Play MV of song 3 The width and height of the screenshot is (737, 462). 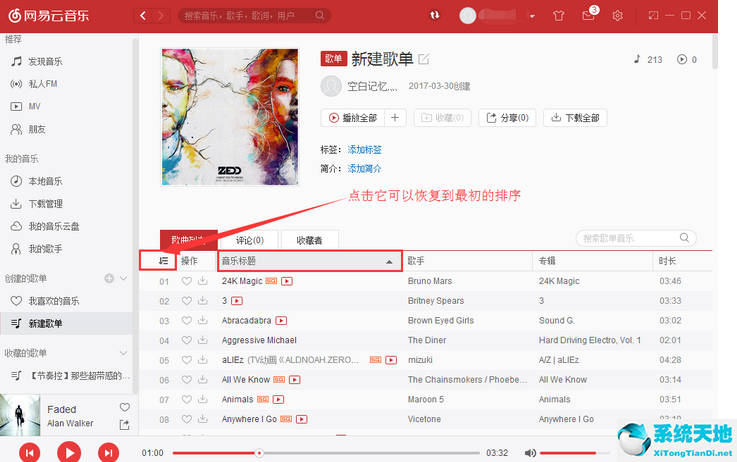pos(237,301)
